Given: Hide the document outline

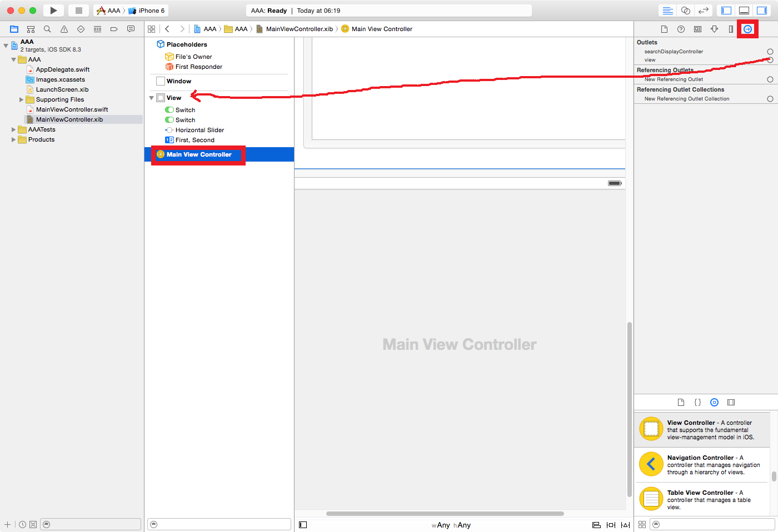Looking at the screenshot, I should pyautogui.click(x=303, y=525).
